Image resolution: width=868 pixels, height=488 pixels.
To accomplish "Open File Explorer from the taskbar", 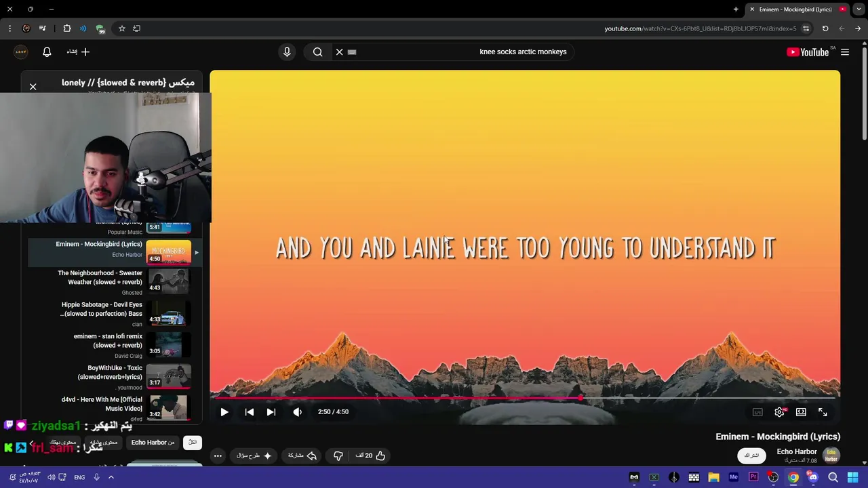I will click(x=713, y=477).
